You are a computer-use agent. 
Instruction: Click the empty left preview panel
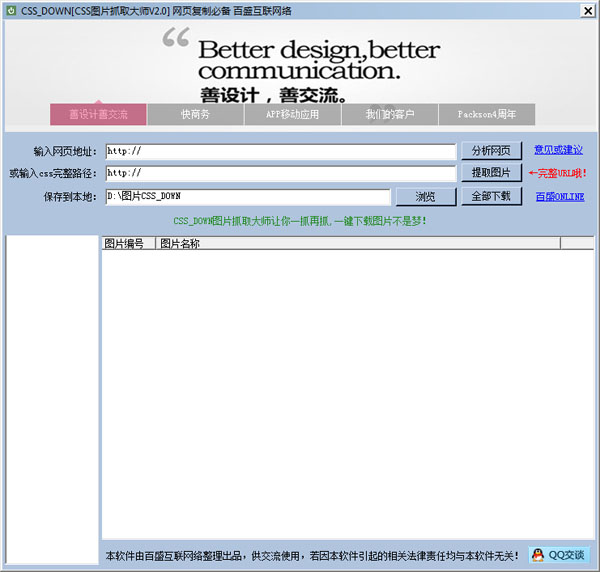point(52,399)
